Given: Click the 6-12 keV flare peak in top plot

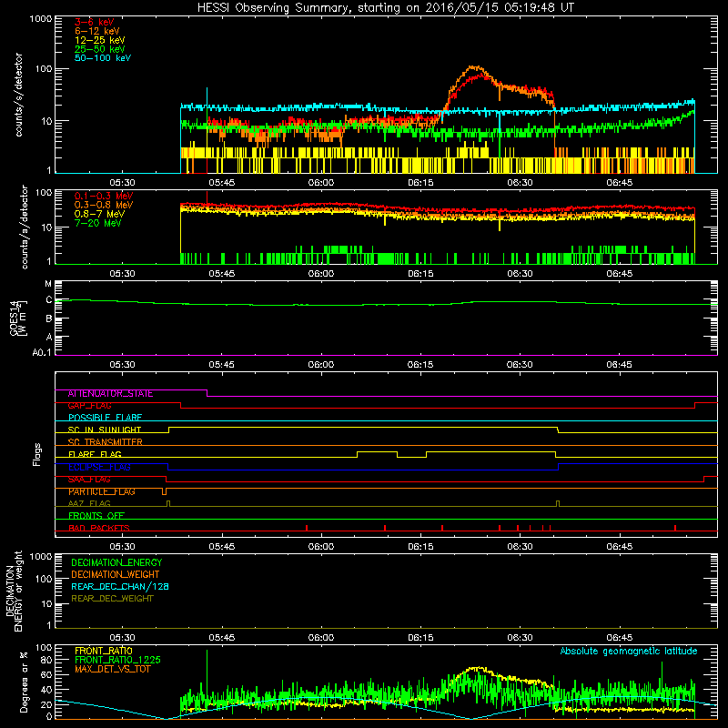Looking at the screenshot, I should [473, 66].
